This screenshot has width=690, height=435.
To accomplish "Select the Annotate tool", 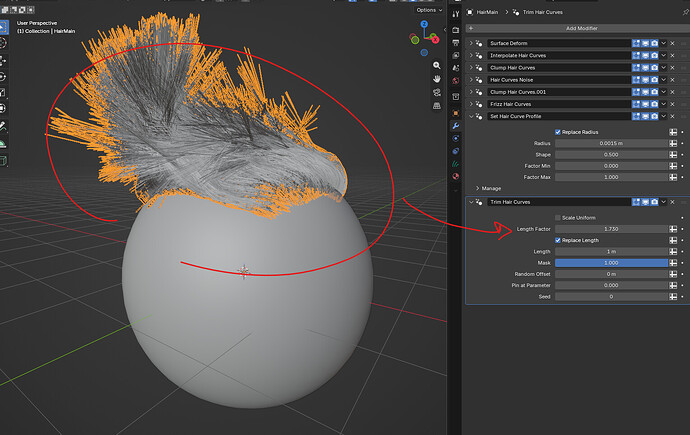I will (3, 126).
